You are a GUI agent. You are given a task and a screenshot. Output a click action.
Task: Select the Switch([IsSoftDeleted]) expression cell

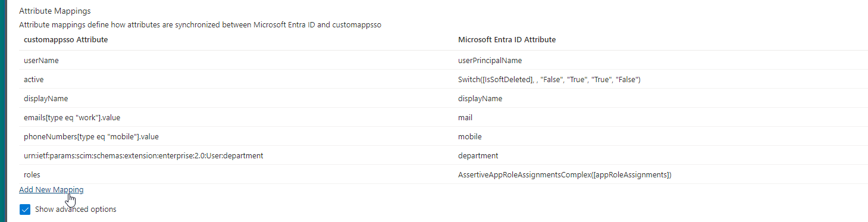(x=549, y=80)
